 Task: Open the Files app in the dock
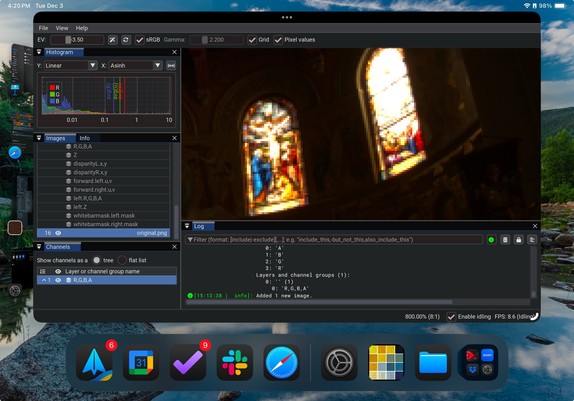[x=433, y=363]
